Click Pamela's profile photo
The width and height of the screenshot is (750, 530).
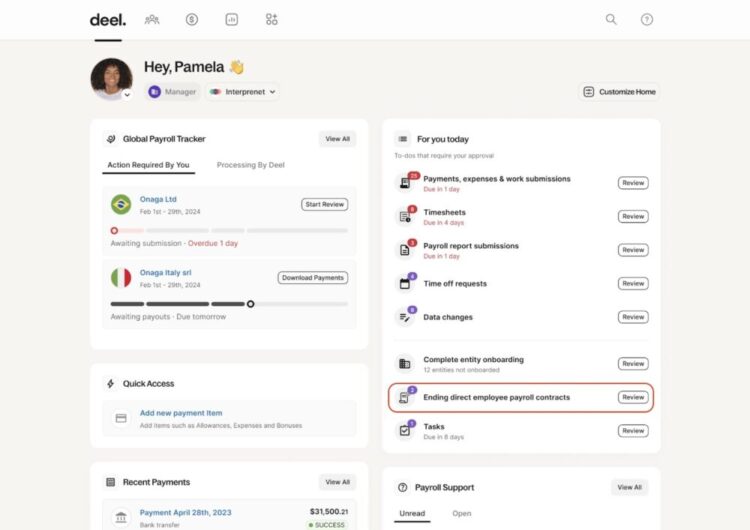[x=111, y=79]
